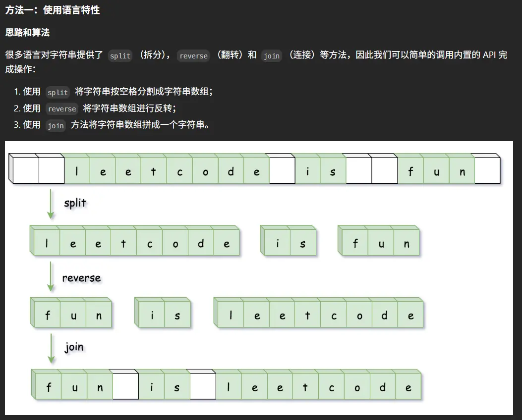Viewport: 522px width, 420px height.
Task: Click the inline split code tag in the paragraph
Action: [120, 56]
